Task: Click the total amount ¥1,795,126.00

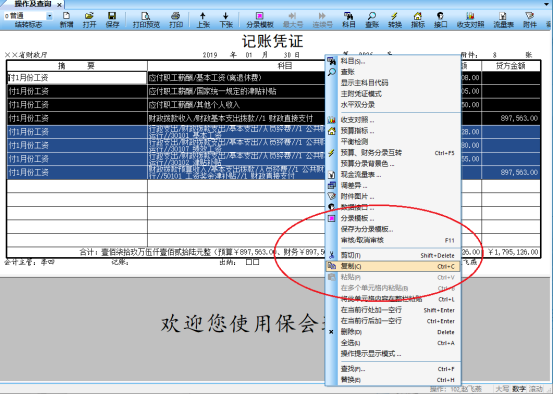Action: tap(513, 252)
